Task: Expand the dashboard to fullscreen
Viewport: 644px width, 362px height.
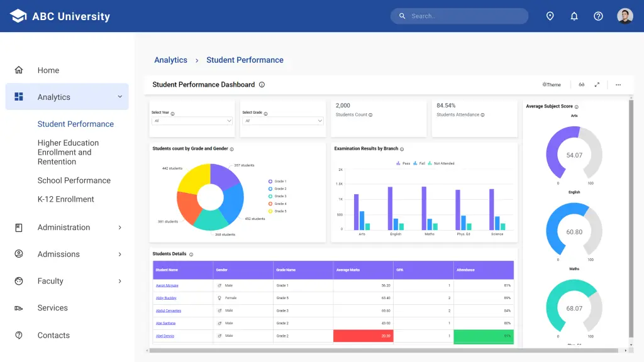Action: coord(597,84)
